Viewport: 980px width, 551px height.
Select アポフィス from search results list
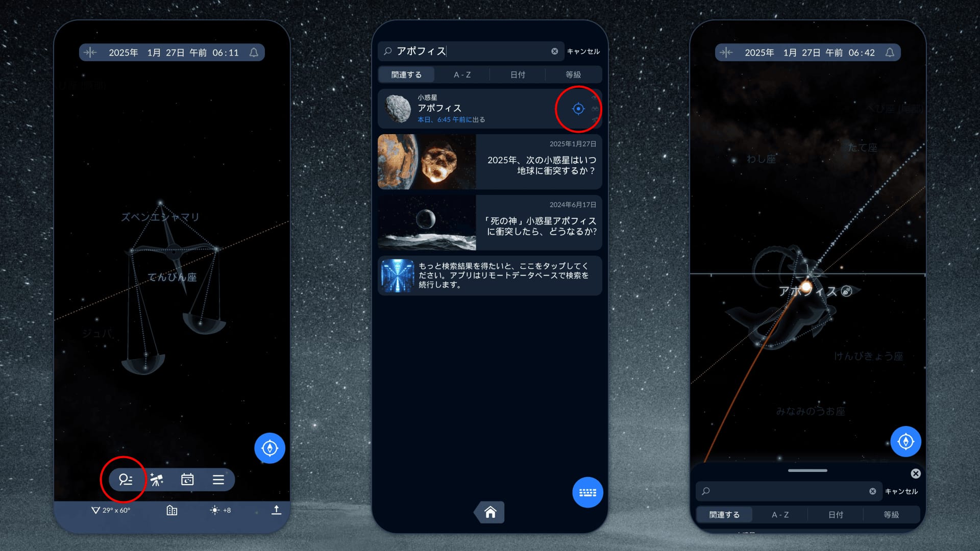point(471,108)
